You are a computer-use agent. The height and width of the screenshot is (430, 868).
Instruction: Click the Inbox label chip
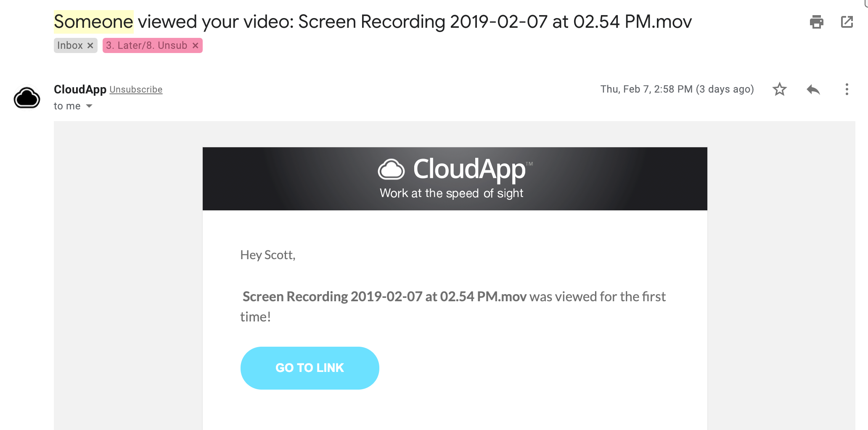point(70,45)
